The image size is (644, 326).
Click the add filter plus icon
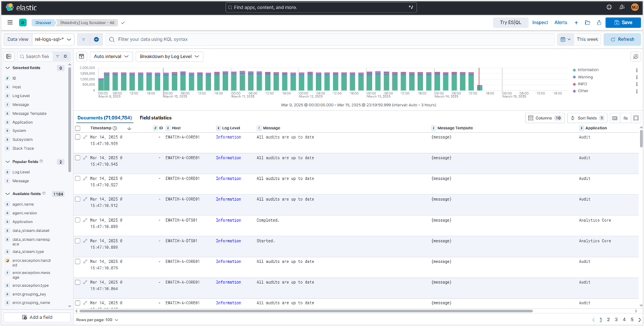pos(96,39)
